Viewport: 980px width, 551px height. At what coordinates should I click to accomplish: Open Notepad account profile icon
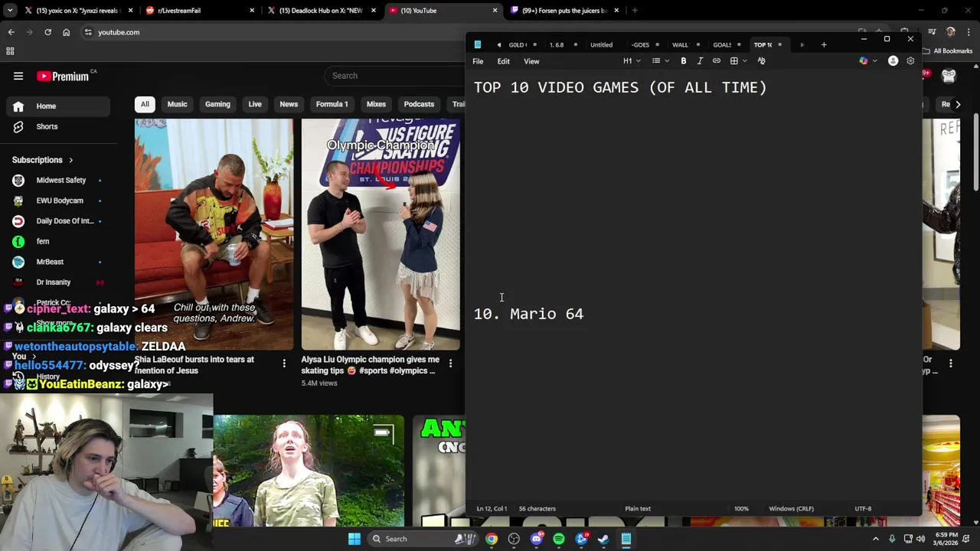tap(893, 61)
